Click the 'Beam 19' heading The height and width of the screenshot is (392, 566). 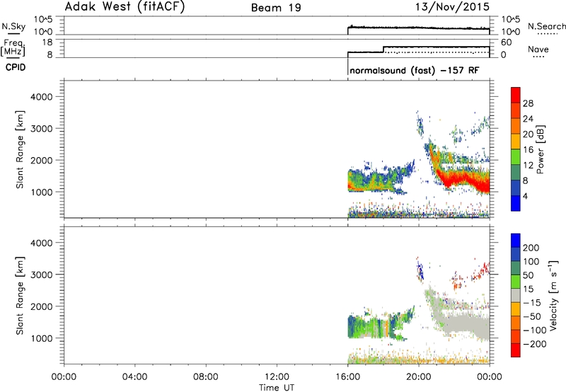point(276,8)
